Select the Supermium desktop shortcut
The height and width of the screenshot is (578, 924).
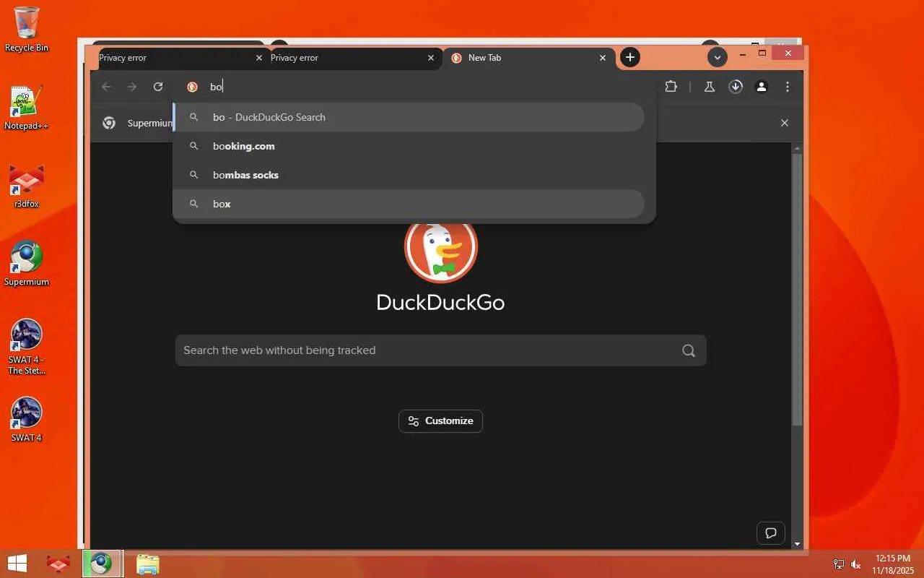(x=27, y=264)
